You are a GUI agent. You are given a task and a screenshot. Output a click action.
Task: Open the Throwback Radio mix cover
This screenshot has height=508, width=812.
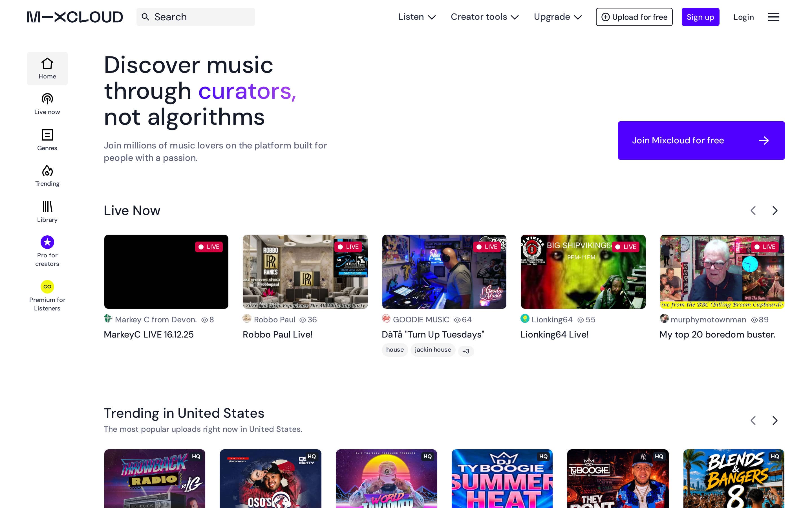coord(155,479)
